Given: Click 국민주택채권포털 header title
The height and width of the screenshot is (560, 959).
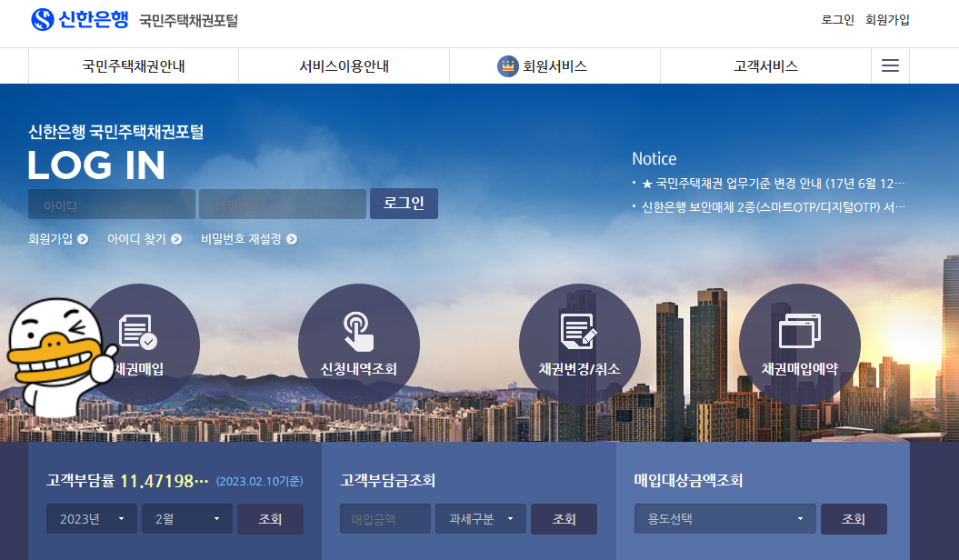Looking at the screenshot, I should [188, 21].
